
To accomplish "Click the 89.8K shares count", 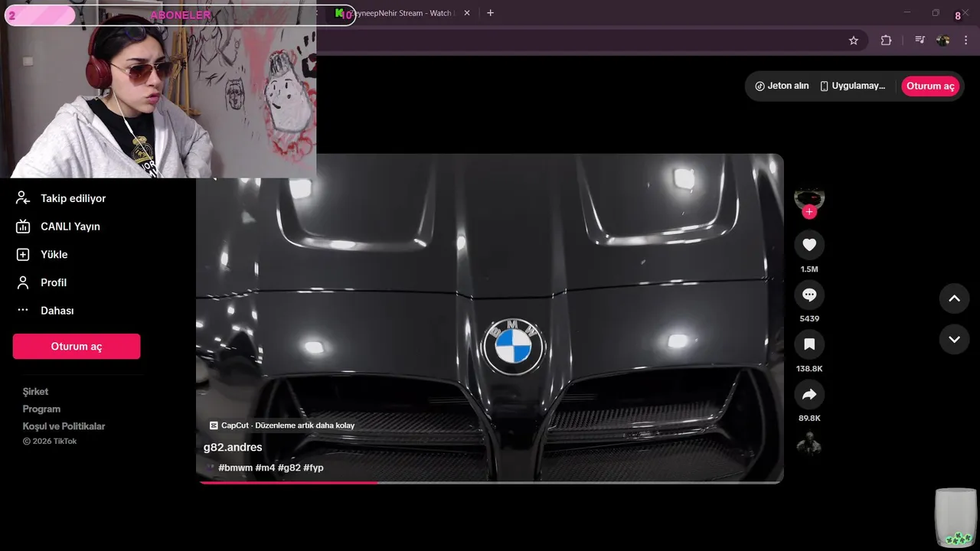I will [x=809, y=419].
